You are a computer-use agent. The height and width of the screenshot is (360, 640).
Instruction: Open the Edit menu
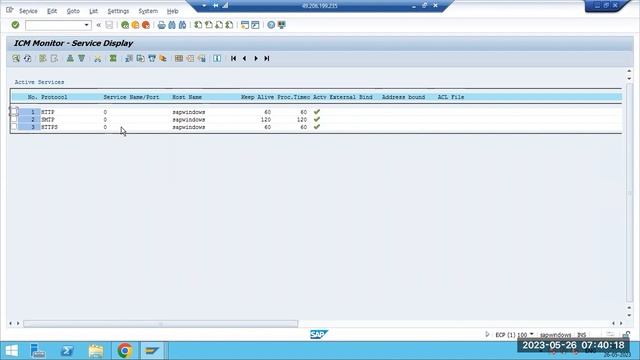click(x=52, y=11)
